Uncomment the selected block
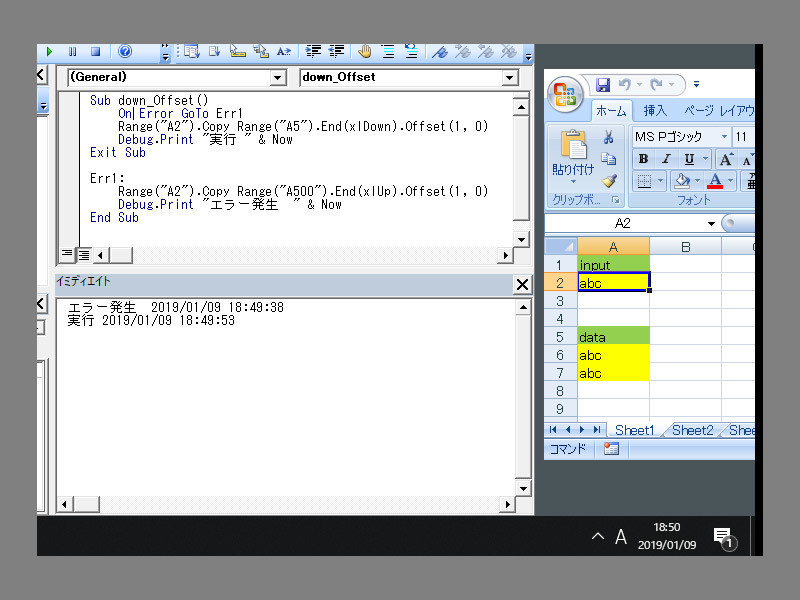 pyautogui.click(x=411, y=52)
